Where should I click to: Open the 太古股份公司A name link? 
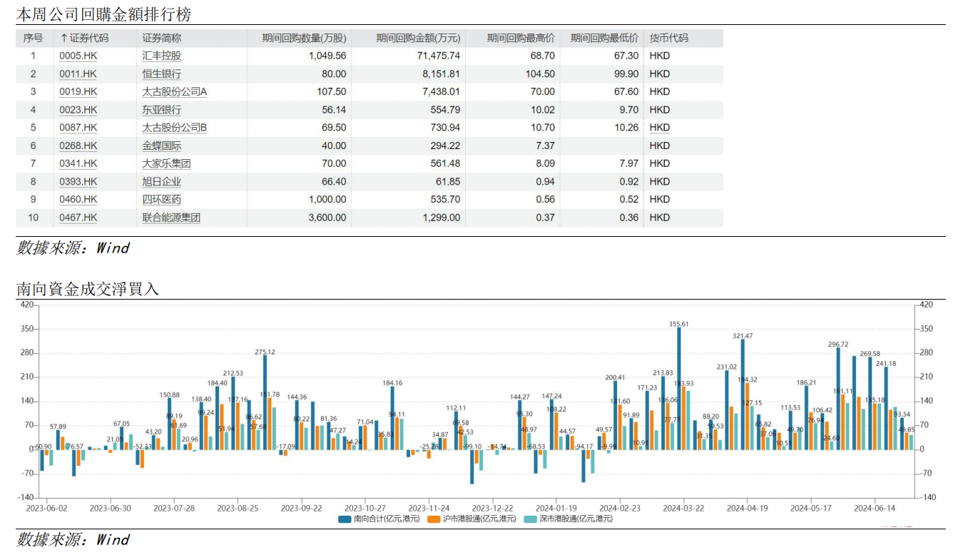[x=175, y=91]
